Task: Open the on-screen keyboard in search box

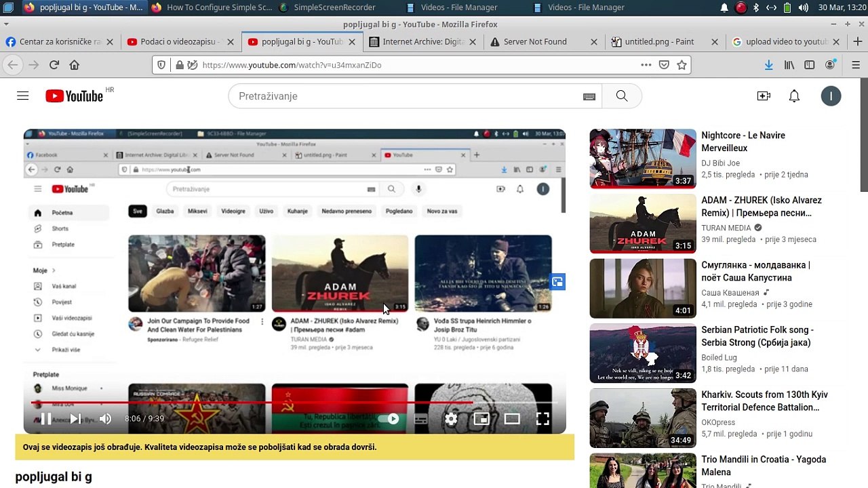Action: 589,96
